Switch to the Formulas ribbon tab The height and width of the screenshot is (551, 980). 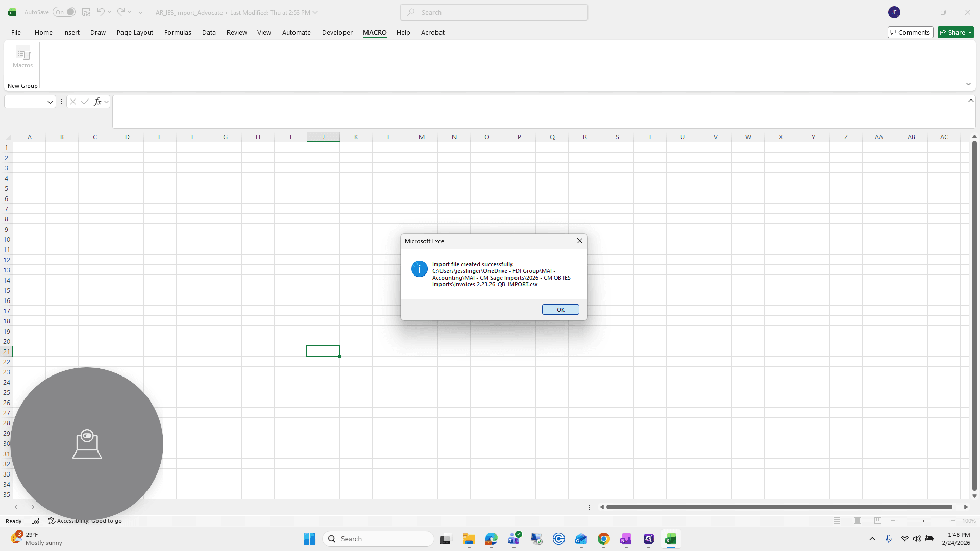pyautogui.click(x=178, y=32)
